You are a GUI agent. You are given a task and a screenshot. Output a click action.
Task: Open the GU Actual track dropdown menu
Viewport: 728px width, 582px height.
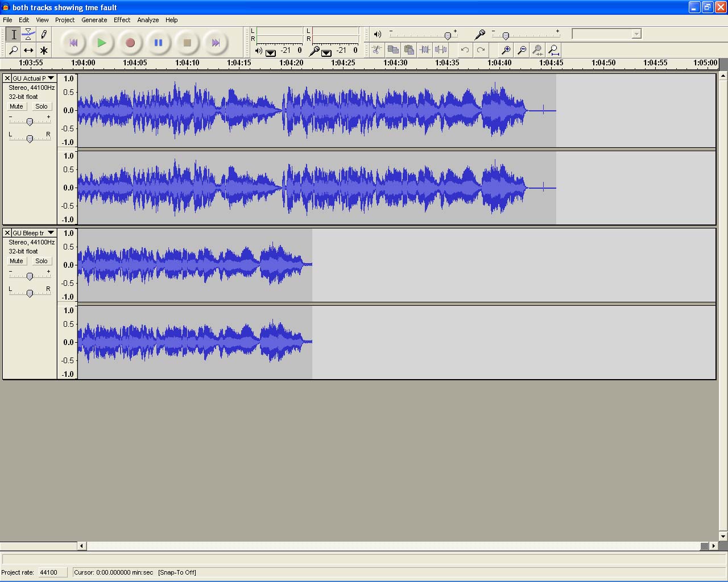point(51,78)
